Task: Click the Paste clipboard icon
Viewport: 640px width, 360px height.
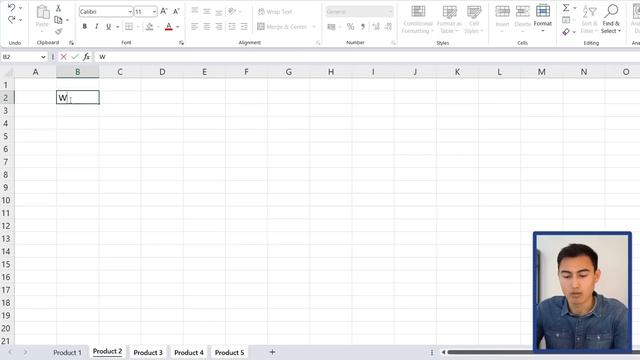Action: [42, 12]
